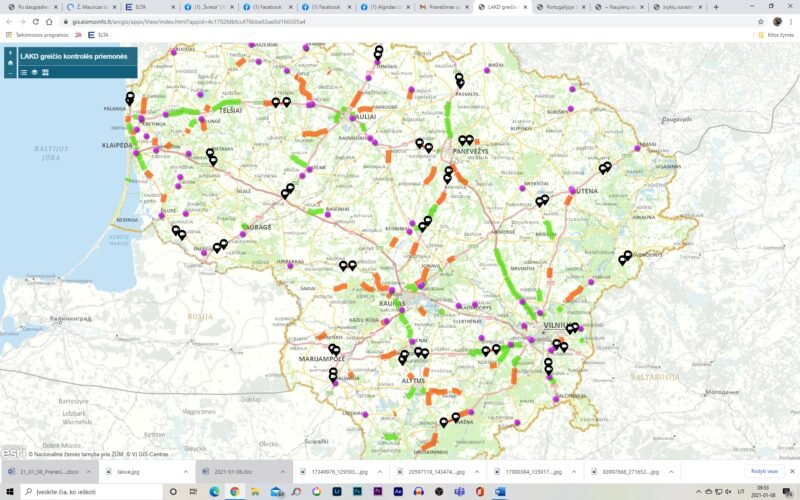Return the map to its home extent
The image size is (800, 500).
point(10,63)
